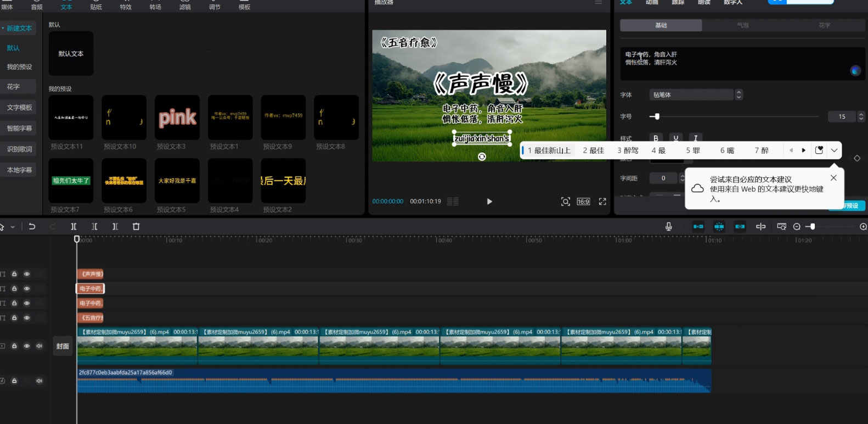
Task: Lock the main video track
Action: [14, 346]
